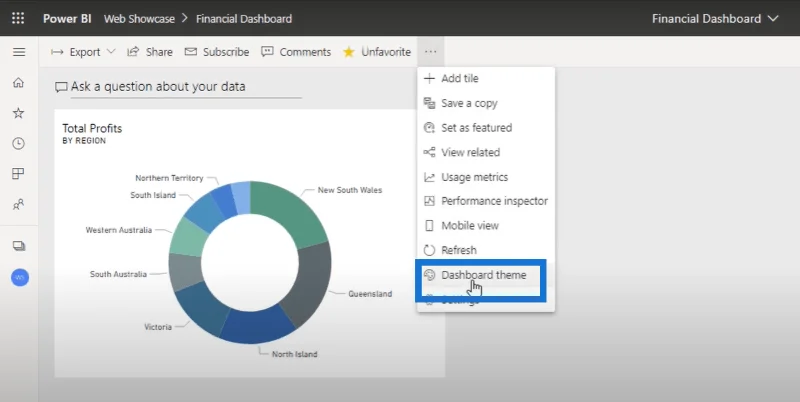Screen dimensions: 800x402
Task: Click Ask a question about your data field
Action: click(x=179, y=87)
